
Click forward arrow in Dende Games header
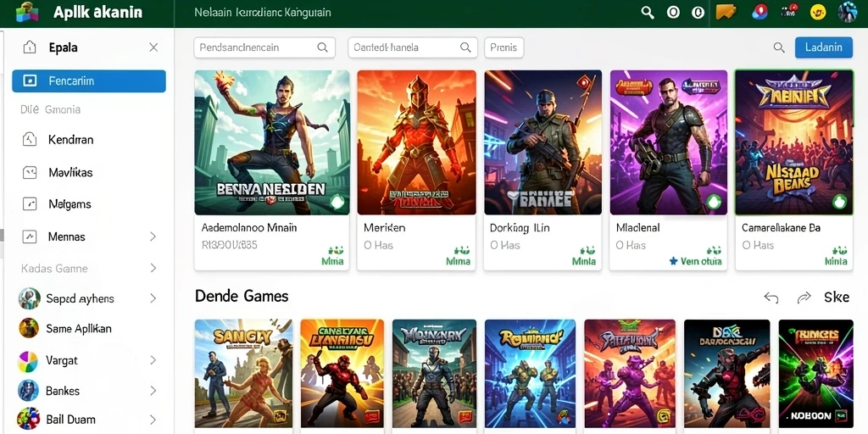click(x=804, y=298)
